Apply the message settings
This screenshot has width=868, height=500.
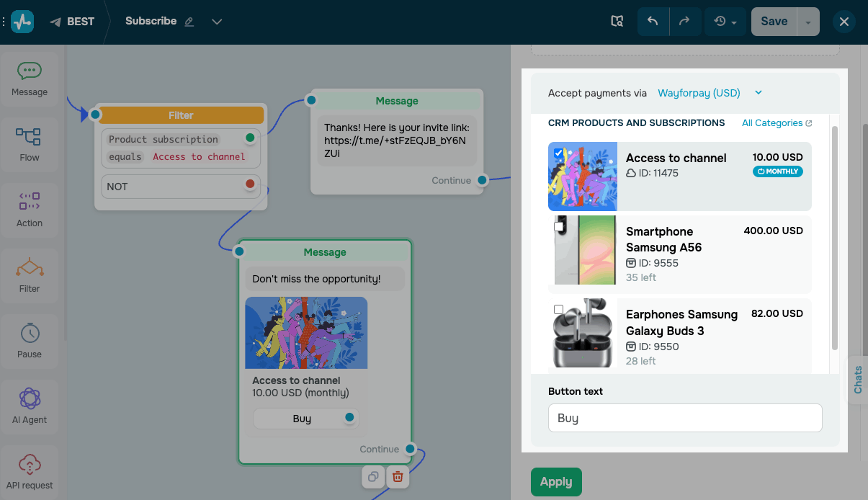[x=556, y=482]
